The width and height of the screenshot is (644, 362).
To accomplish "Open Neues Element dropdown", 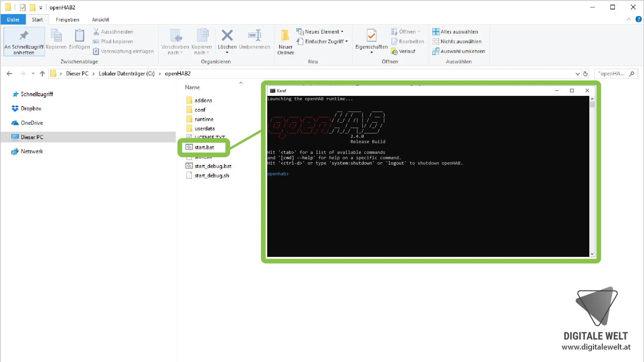I will (320, 32).
